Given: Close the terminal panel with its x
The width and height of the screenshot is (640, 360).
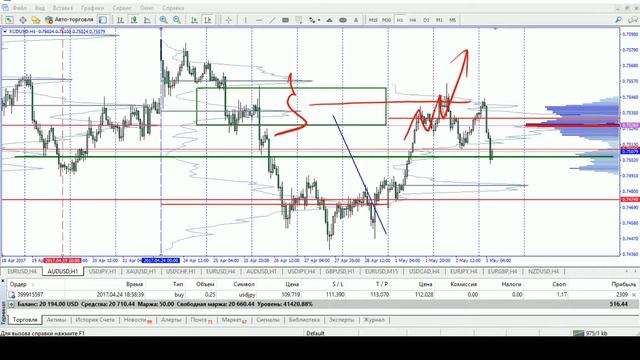Looking at the screenshot, I should 3,281.
